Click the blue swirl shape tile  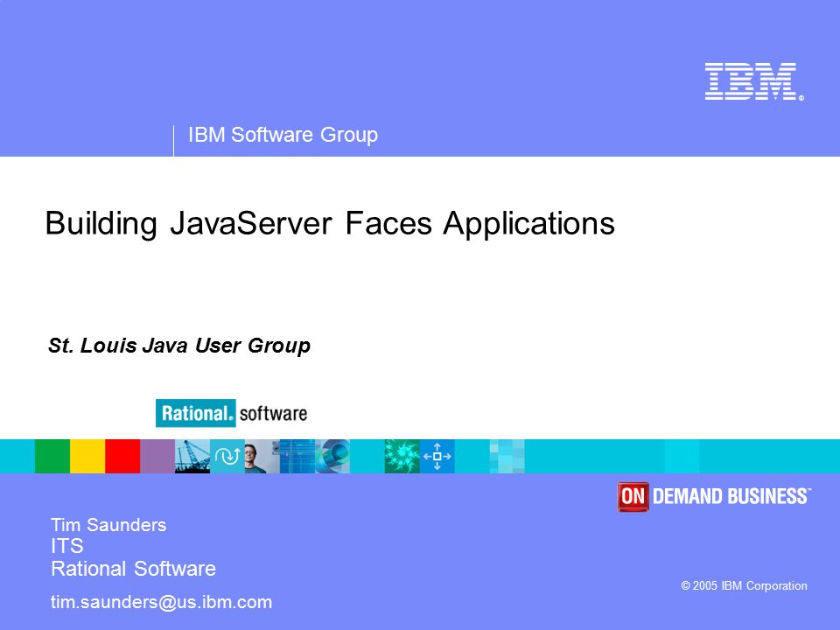tap(332, 456)
